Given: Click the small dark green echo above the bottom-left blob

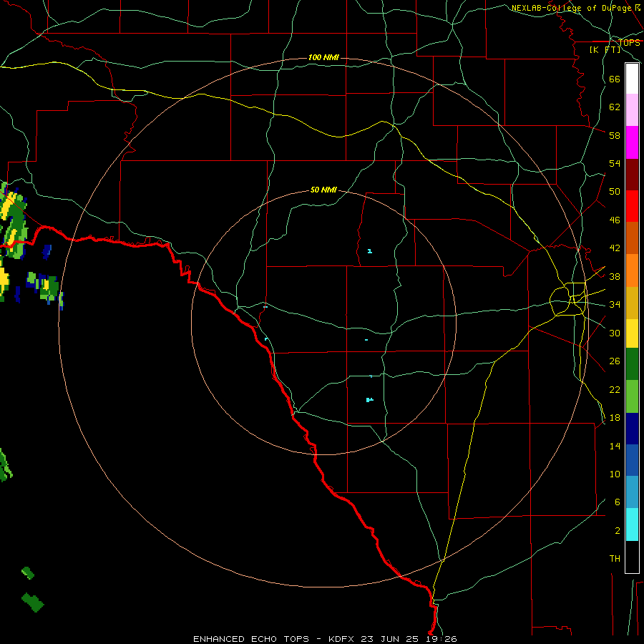Looking at the screenshot, I should click(27, 573).
